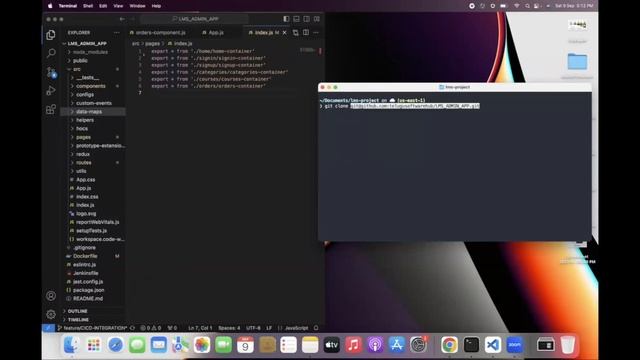Click the feature/CICD-INTEGRATION branch in status bar
This screenshot has height=360, width=640.
pyautogui.click(x=92, y=328)
